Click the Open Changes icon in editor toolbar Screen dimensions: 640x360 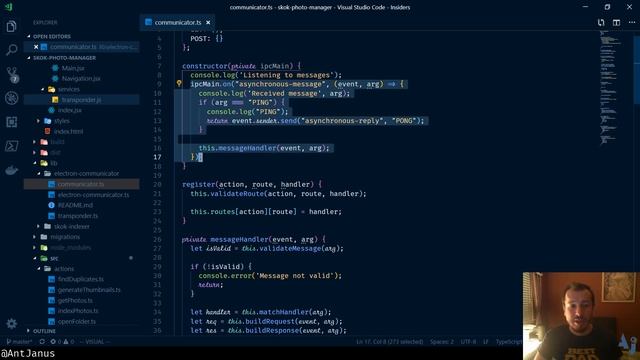tap(601, 22)
